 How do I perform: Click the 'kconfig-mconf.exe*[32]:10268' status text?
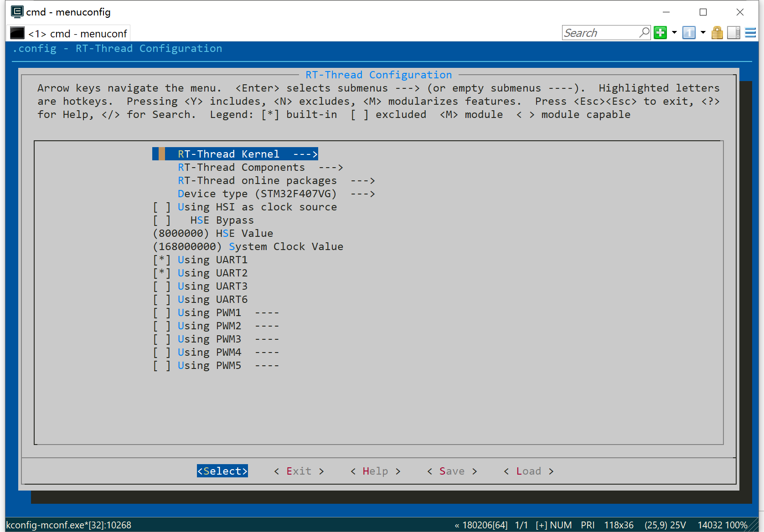click(x=69, y=525)
